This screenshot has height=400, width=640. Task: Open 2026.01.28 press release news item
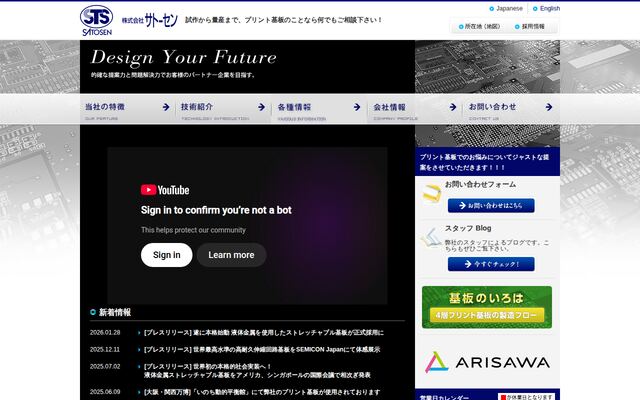(264, 333)
